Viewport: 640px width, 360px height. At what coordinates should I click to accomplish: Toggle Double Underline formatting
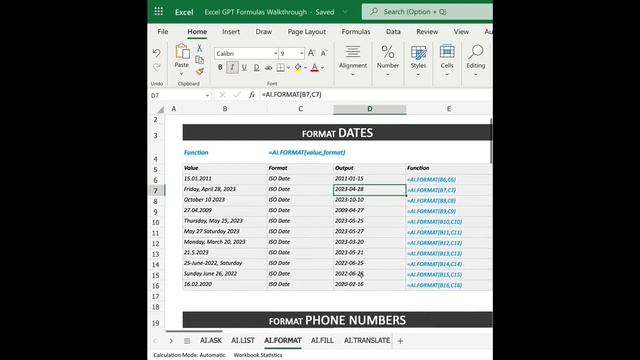coord(256,67)
